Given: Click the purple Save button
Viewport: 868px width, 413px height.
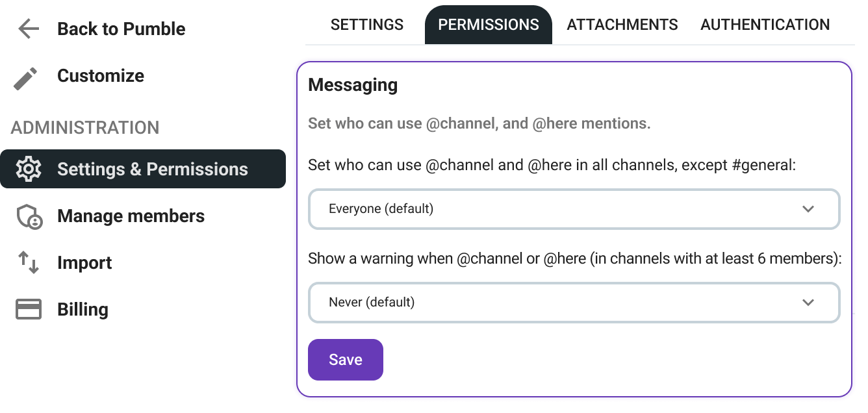Looking at the screenshot, I should (x=346, y=360).
